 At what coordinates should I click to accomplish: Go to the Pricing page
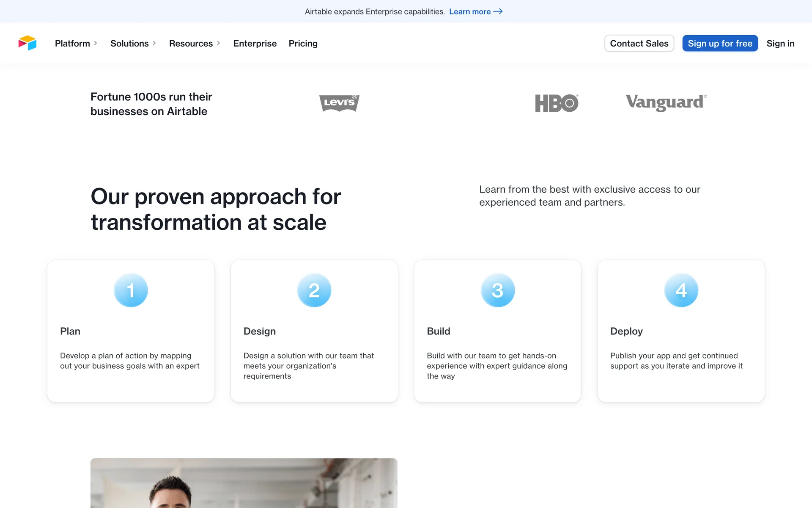click(303, 43)
